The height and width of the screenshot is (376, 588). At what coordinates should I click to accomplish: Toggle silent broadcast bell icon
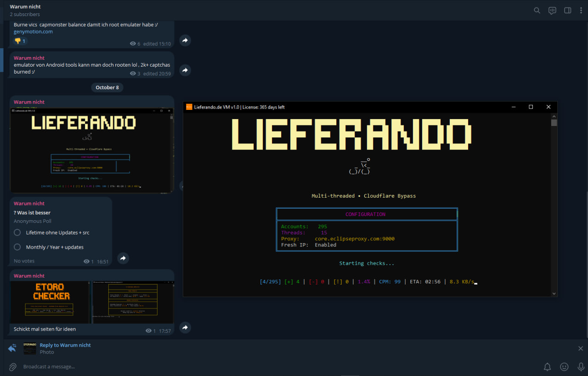point(547,367)
